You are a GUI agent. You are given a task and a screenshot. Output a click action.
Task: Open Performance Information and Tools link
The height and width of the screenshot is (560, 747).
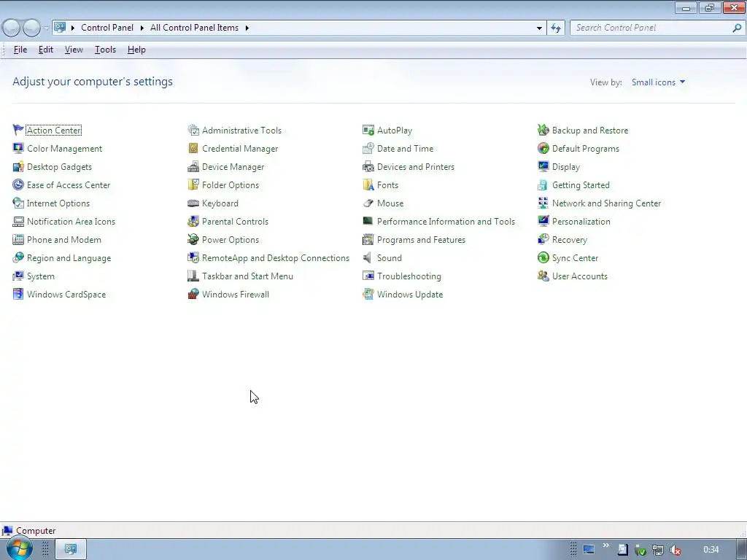click(446, 222)
